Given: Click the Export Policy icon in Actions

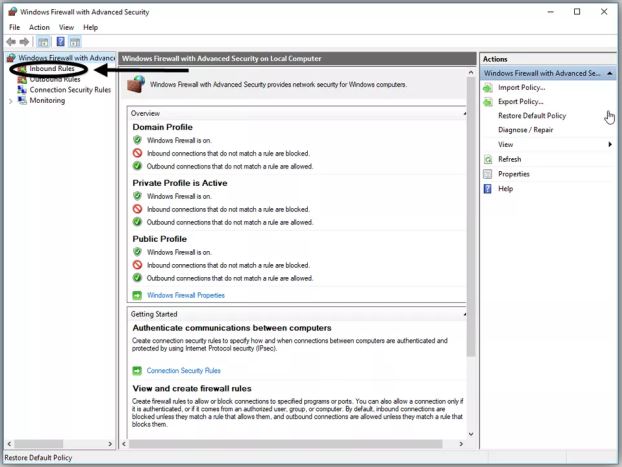Looking at the screenshot, I should point(488,102).
